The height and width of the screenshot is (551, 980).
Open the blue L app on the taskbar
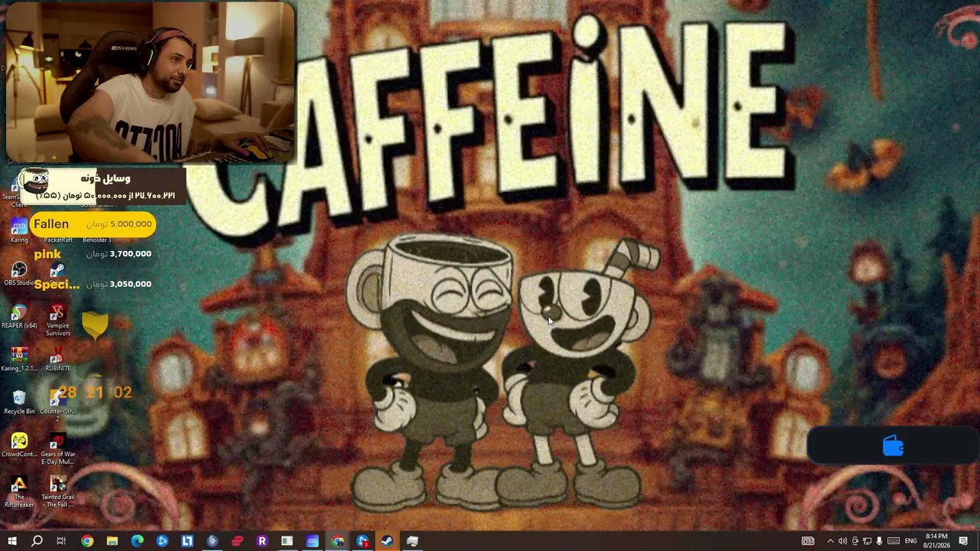pyautogui.click(x=188, y=541)
